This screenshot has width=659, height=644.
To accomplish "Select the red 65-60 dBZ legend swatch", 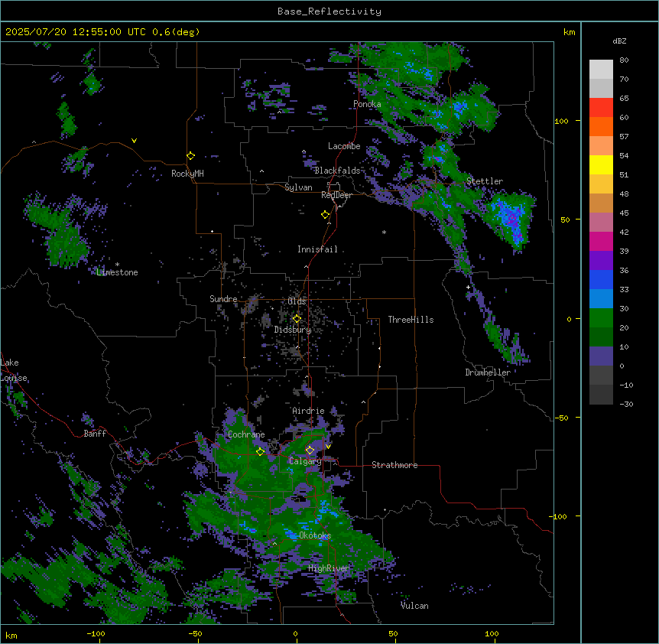I will pos(601,107).
